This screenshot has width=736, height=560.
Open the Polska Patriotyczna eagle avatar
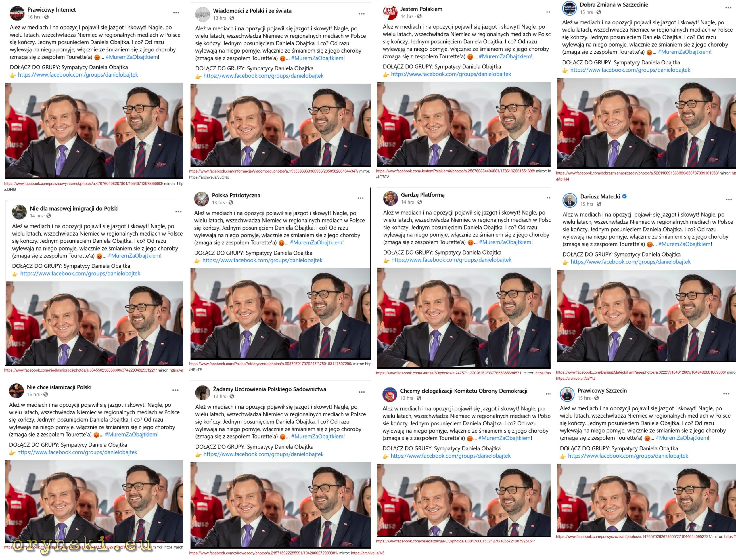(x=201, y=199)
